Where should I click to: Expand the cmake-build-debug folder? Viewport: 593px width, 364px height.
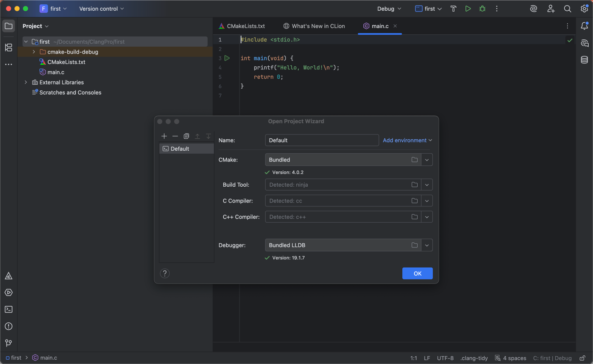coord(34,52)
